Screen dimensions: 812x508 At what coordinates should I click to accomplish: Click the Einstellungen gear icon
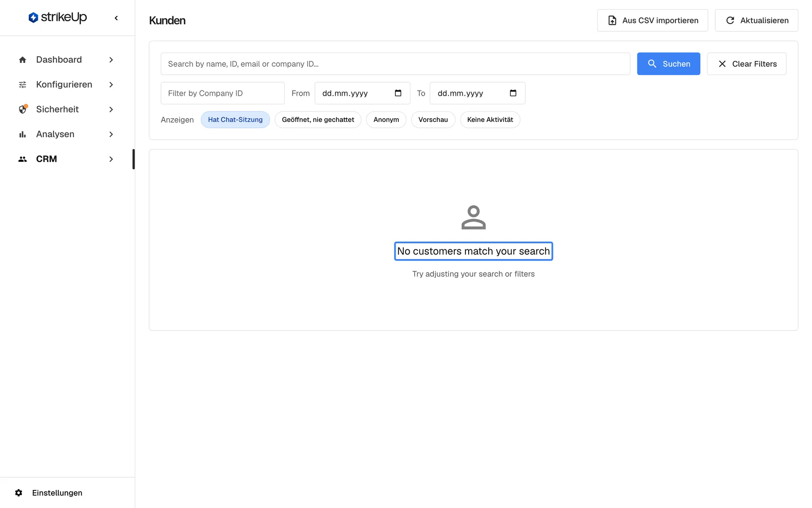(x=18, y=493)
